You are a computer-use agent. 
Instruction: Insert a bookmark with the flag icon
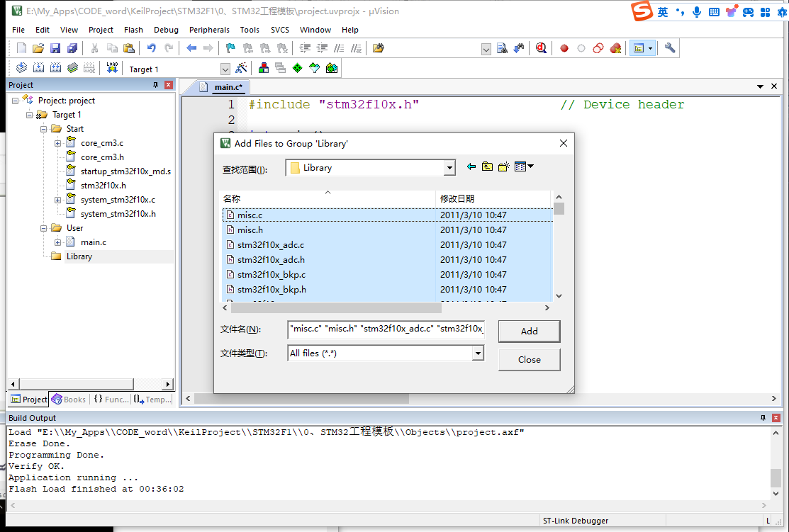(230, 48)
